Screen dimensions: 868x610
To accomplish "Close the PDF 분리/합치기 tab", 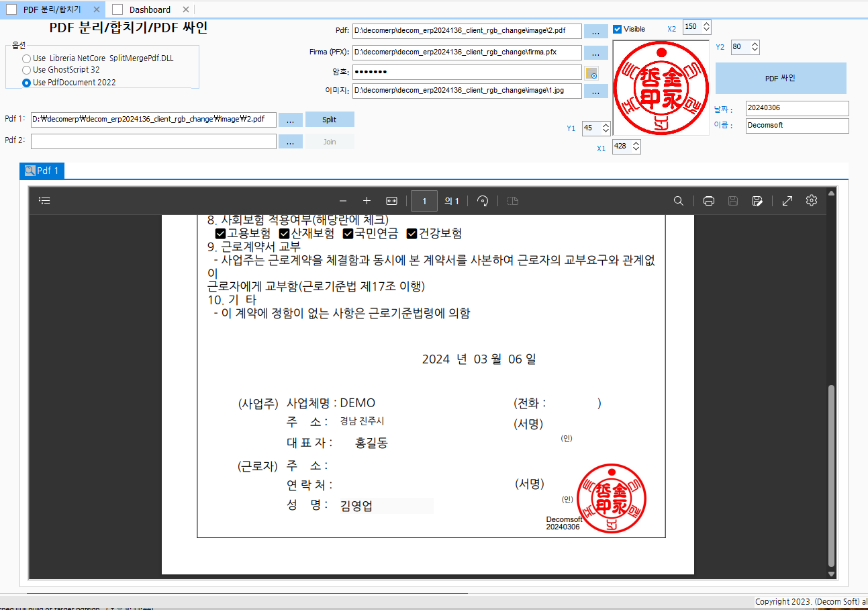I will [97, 9].
